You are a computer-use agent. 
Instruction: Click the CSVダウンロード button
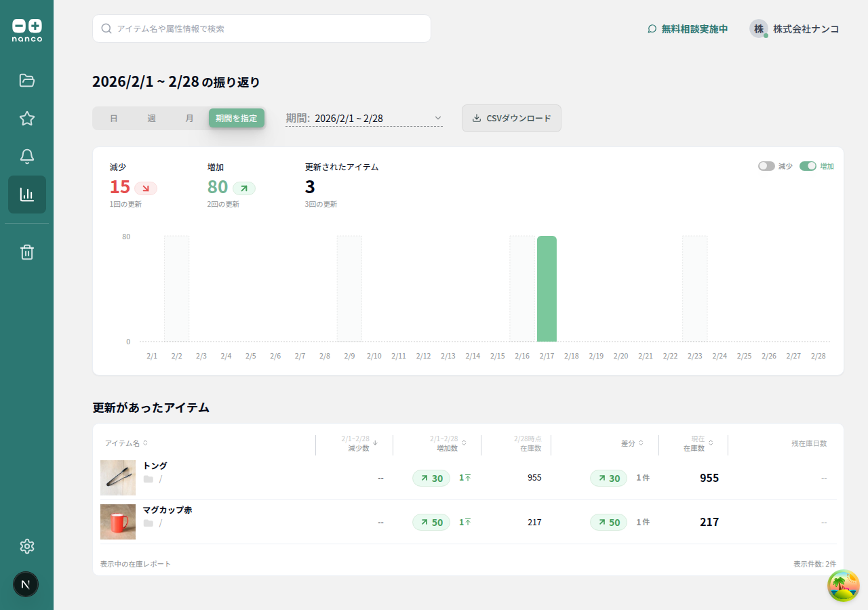tap(511, 119)
